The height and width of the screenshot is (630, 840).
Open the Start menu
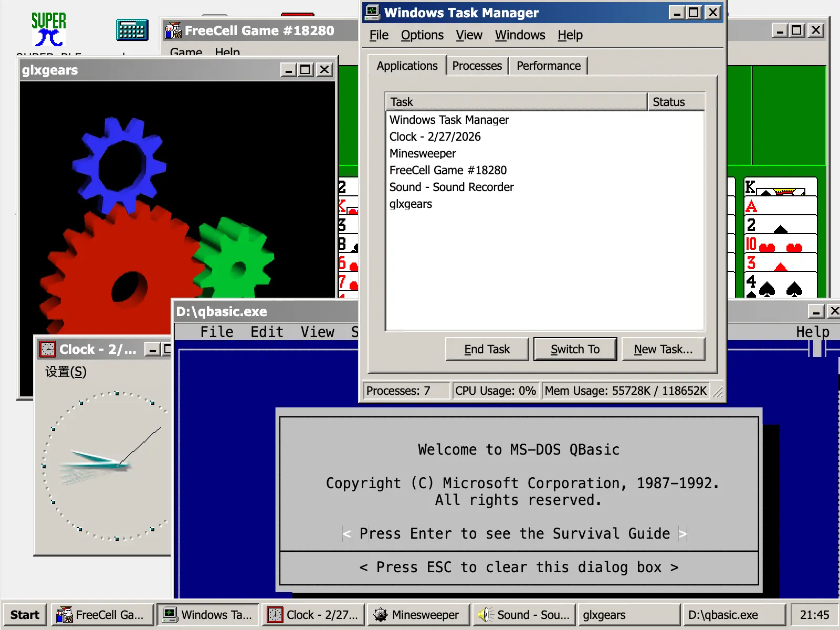pyautogui.click(x=24, y=614)
